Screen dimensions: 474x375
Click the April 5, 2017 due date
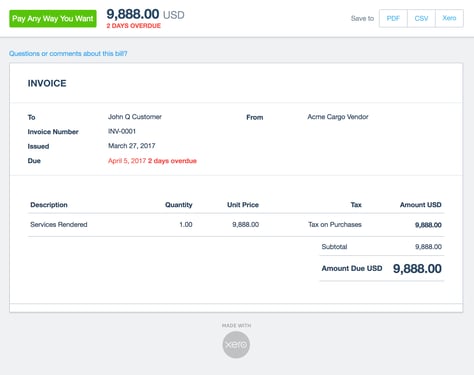point(127,161)
